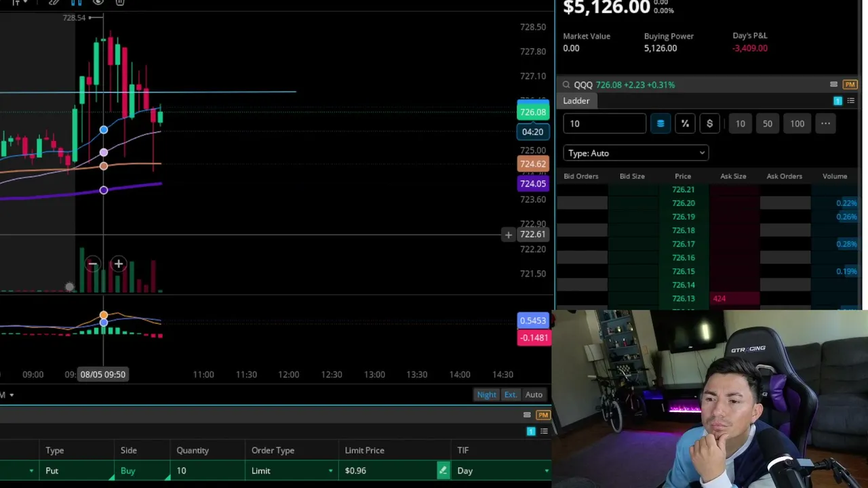Click the Buying Power value 5,126.00
The image size is (868, 488).
coord(660,48)
